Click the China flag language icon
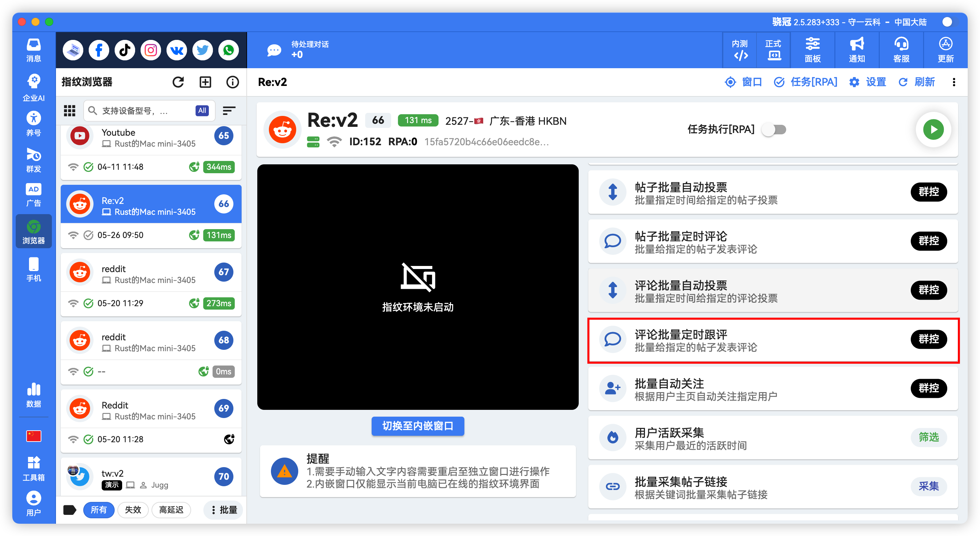Viewport: 980px width, 536px height. pos(33,436)
